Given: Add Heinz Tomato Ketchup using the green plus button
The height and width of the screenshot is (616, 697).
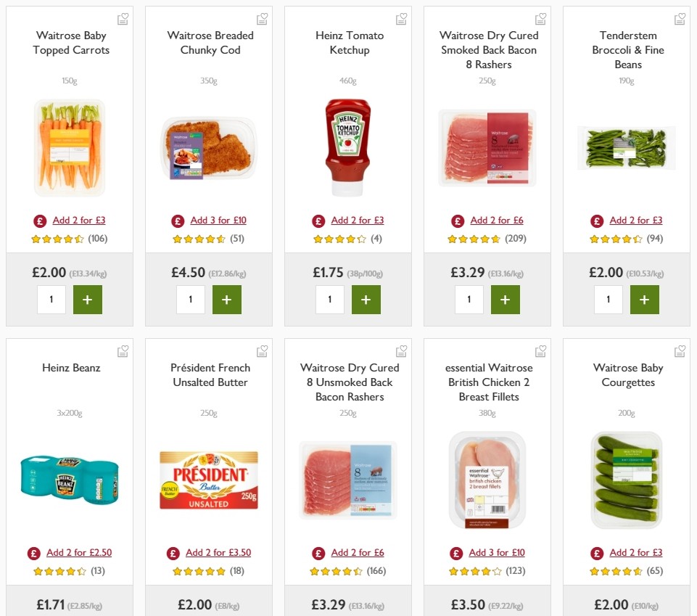Looking at the screenshot, I should pos(366,299).
